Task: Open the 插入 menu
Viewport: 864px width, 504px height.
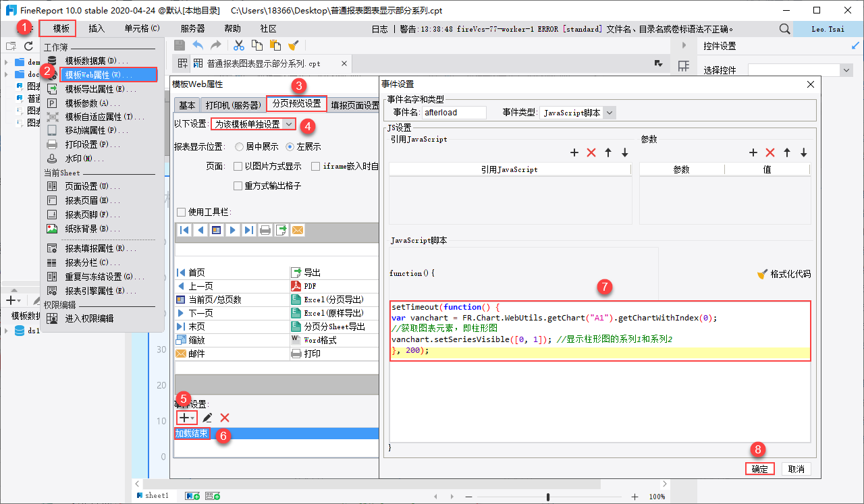Action: pyautogui.click(x=97, y=28)
